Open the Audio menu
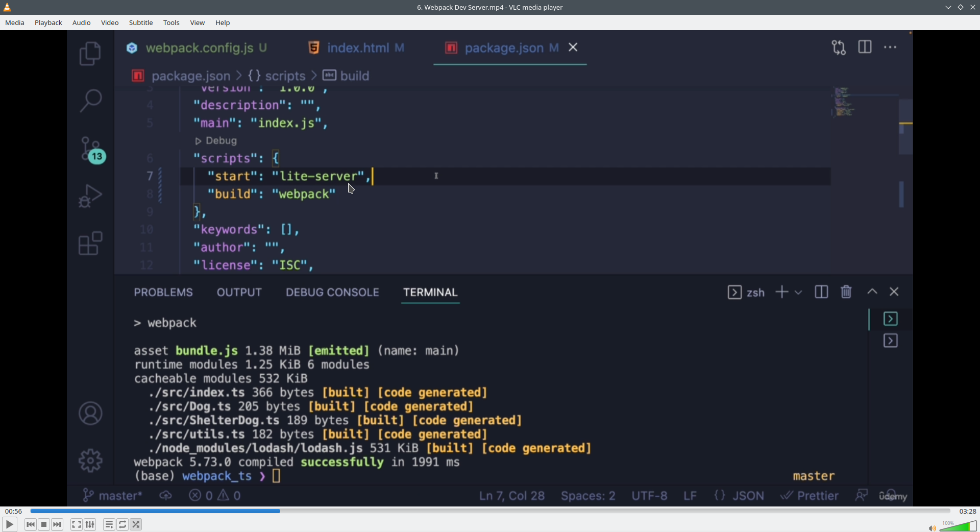 (82, 22)
